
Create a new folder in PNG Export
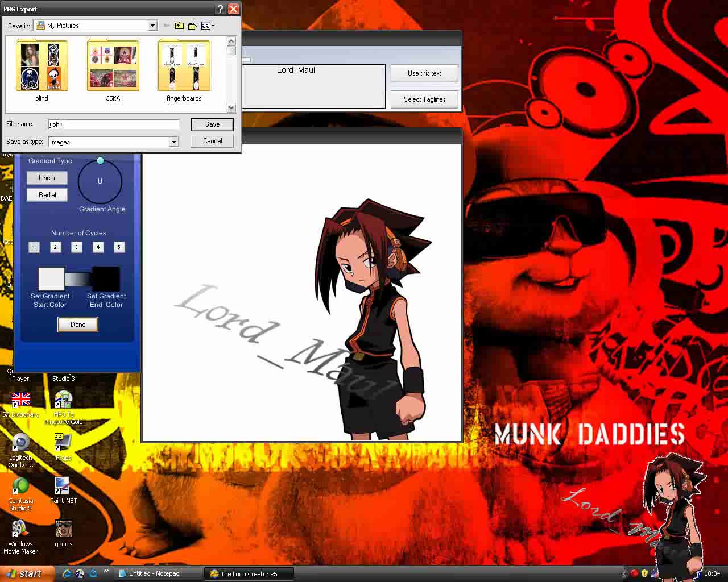[193, 26]
